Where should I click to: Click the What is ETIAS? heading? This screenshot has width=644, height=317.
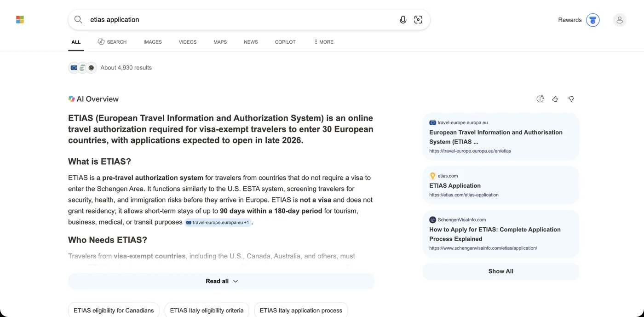point(99,161)
